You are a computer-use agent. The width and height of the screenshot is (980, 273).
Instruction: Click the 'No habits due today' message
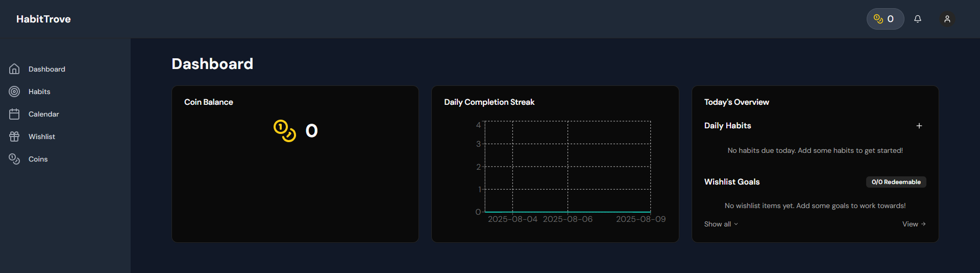click(815, 150)
